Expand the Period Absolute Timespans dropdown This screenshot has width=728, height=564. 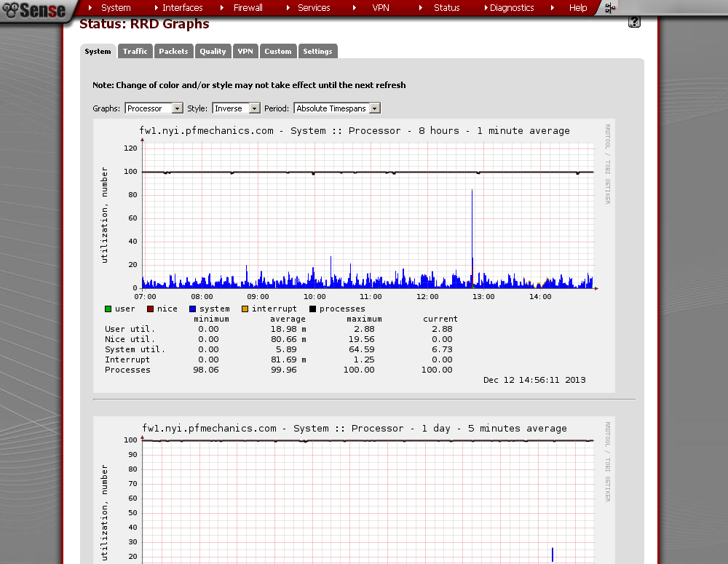[x=337, y=108]
